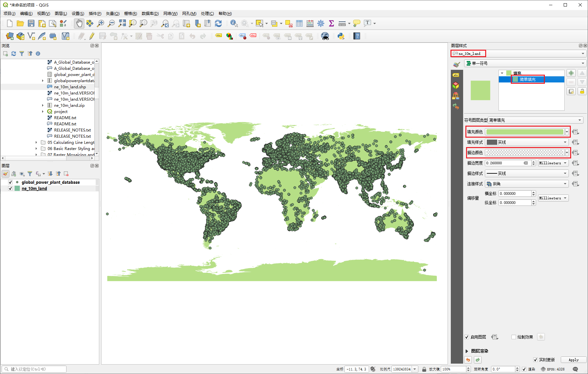Open the 填充颜色 fill color picker

524,131
